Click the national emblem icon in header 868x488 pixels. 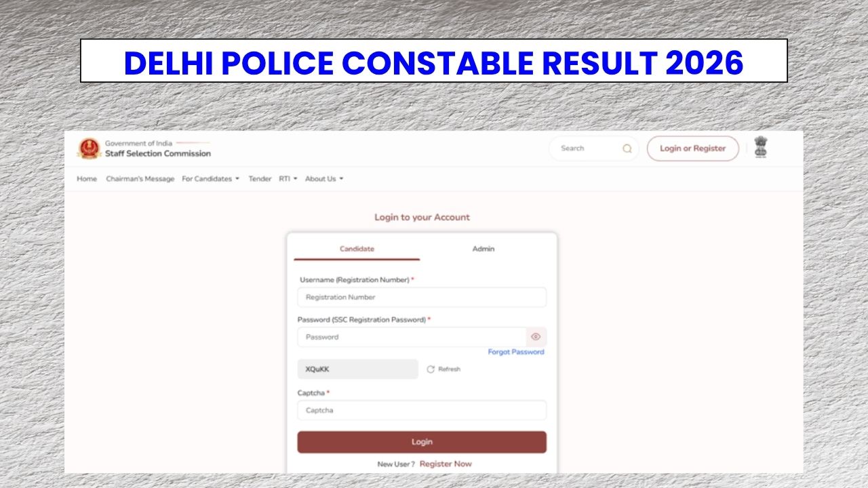761,147
